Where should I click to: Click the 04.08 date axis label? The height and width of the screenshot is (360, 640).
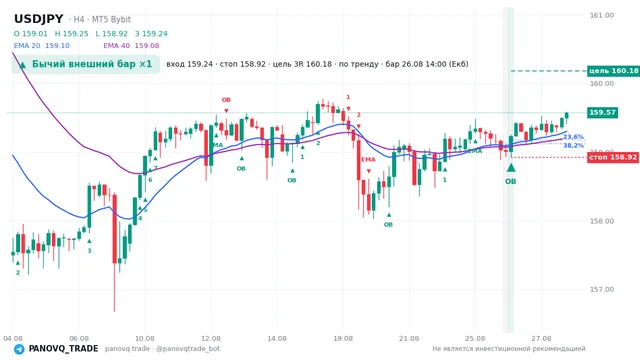[13, 338]
